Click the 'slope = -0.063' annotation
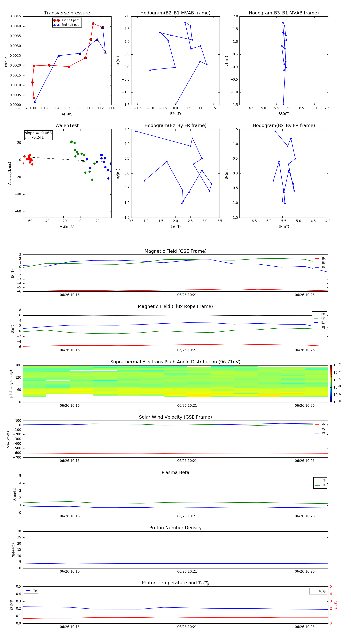The image size is (351, 644). click(x=38, y=133)
